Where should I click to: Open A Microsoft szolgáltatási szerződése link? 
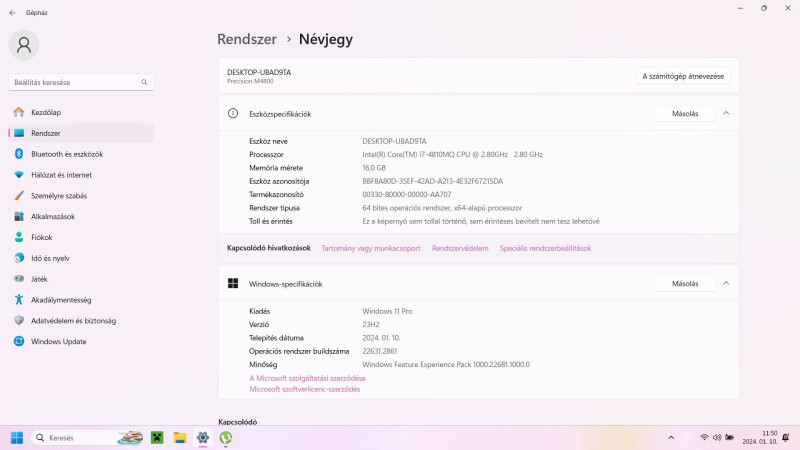click(x=307, y=379)
